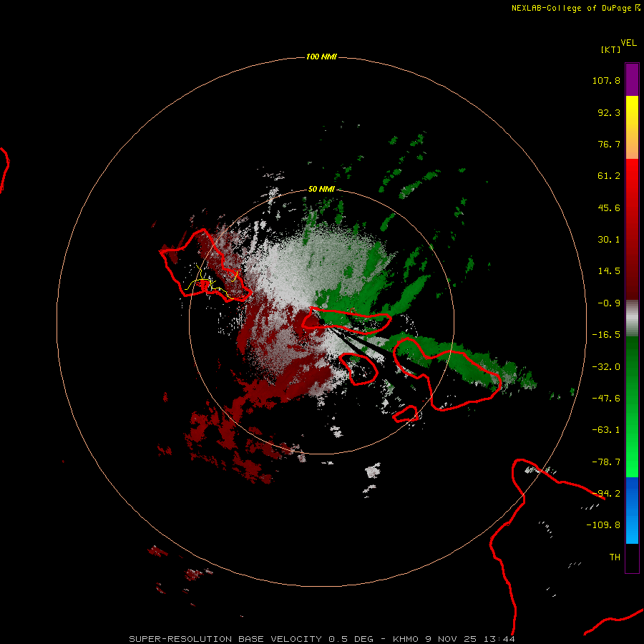Click the -78.7 velocity scale value

[606, 462]
